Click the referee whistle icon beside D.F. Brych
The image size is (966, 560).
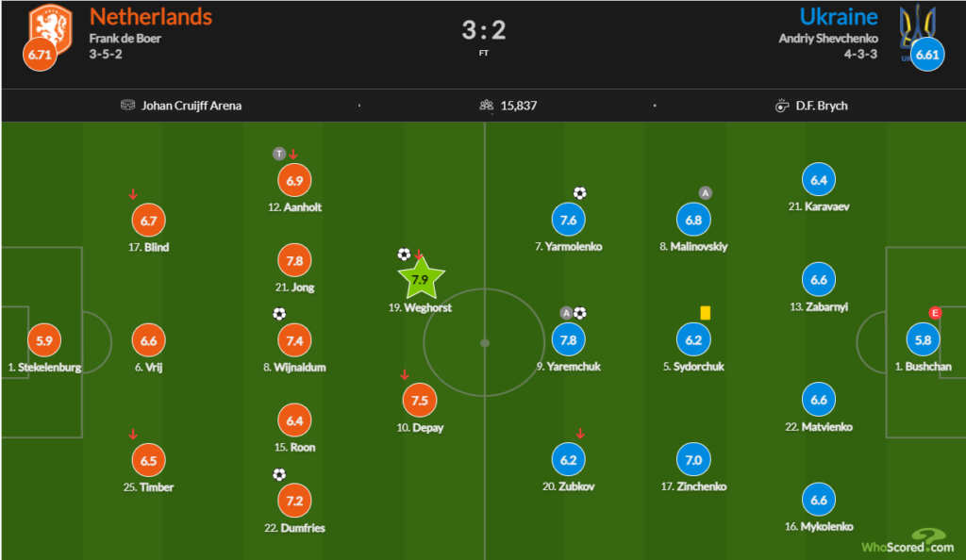781,106
